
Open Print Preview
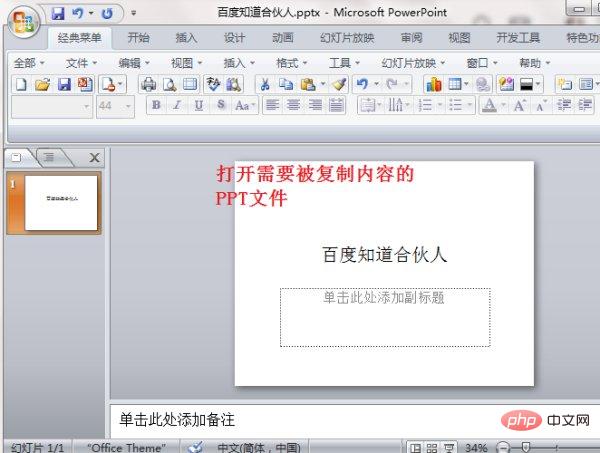(x=169, y=84)
